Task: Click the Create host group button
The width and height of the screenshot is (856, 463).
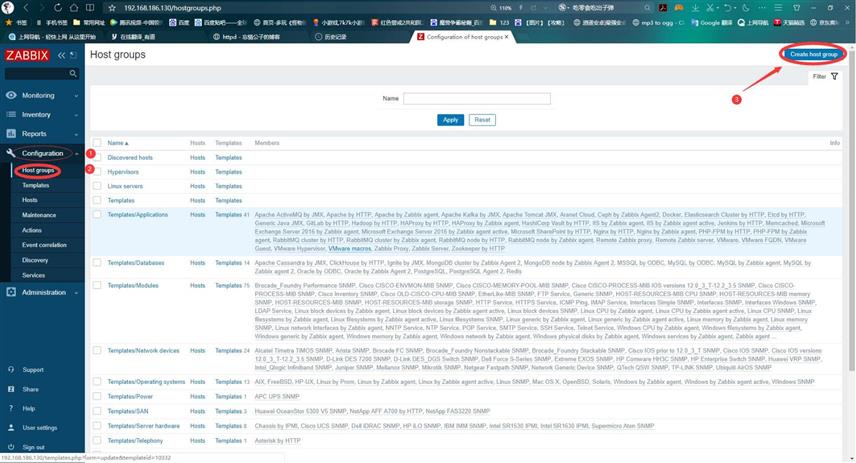Action: pyautogui.click(x=813, y=54)
